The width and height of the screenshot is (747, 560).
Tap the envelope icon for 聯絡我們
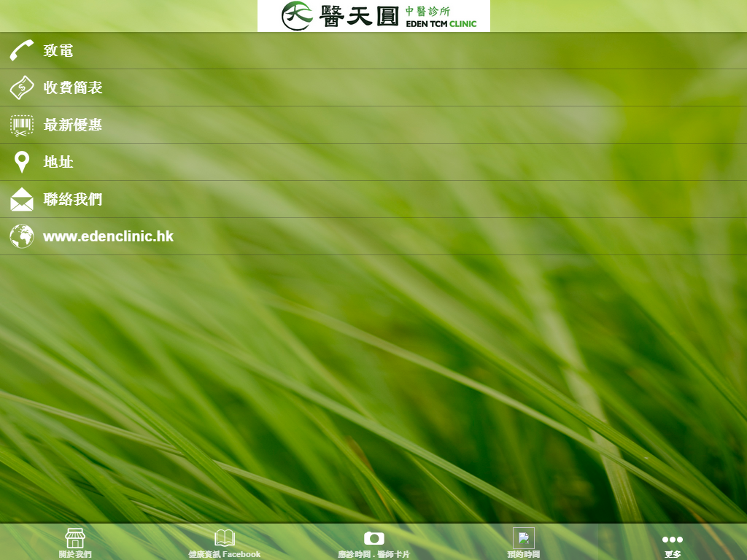pyautogui.click(x=22, y=199)
